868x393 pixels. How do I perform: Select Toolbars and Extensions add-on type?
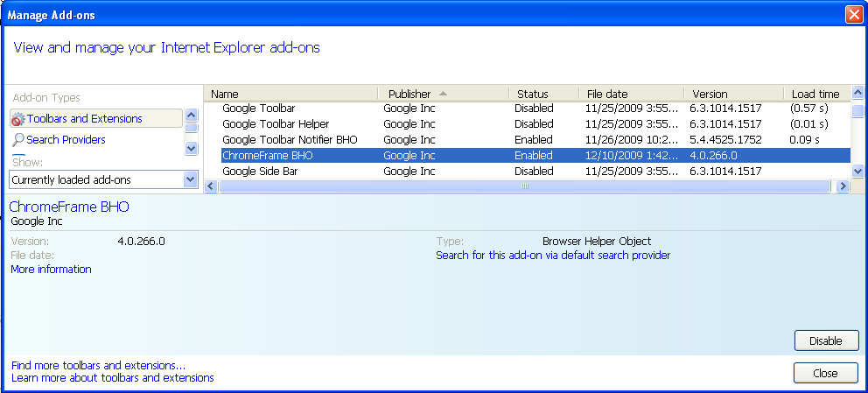95,118
